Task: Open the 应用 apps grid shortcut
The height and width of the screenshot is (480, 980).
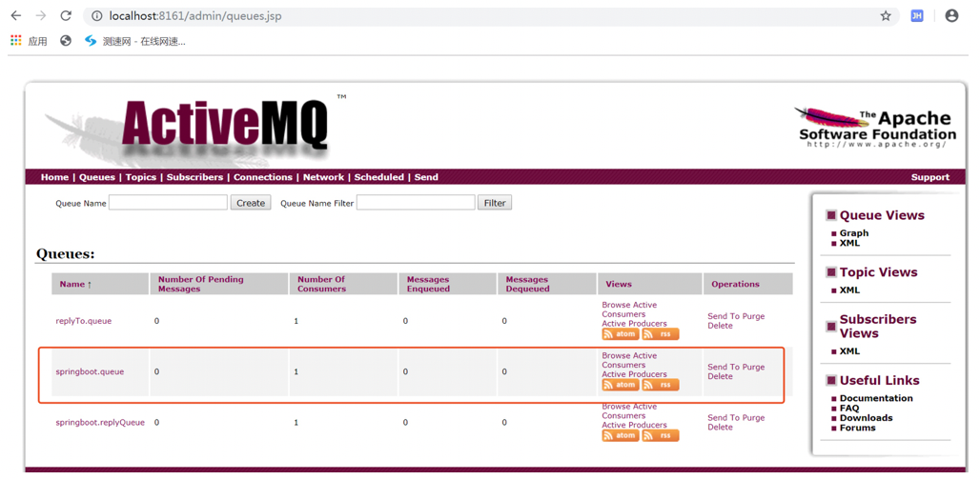Action: point(29,41)
